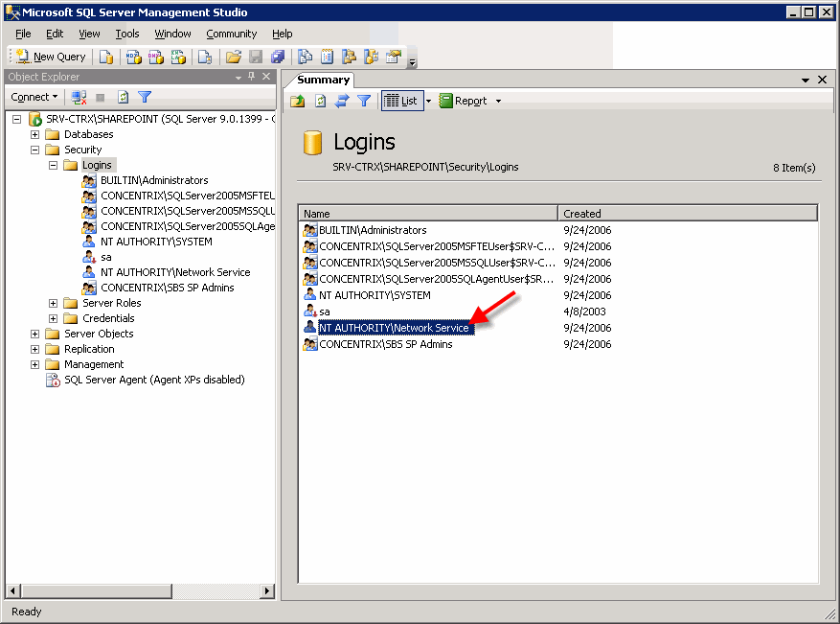
Task: Click the Stop icon in Object Explorer
Action: pos(101,97)
